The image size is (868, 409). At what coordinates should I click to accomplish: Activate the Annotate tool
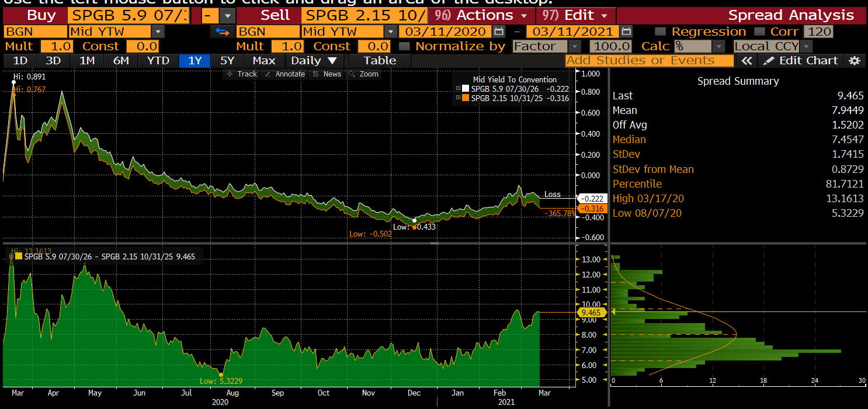(x=284, y=74)
